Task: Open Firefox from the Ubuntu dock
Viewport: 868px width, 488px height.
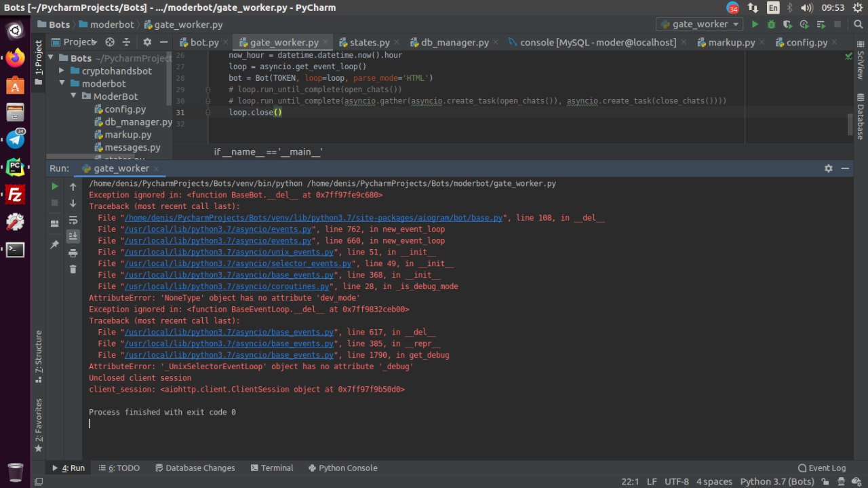Action: pos(15,58)
